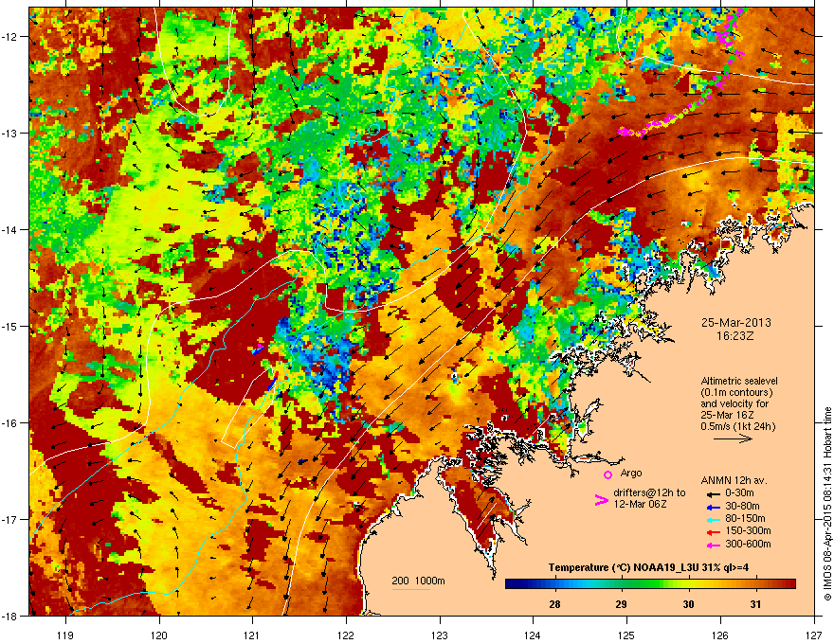
Task: Click the Argo magenta circle legend symbol
Action: (x=607, y=474)
